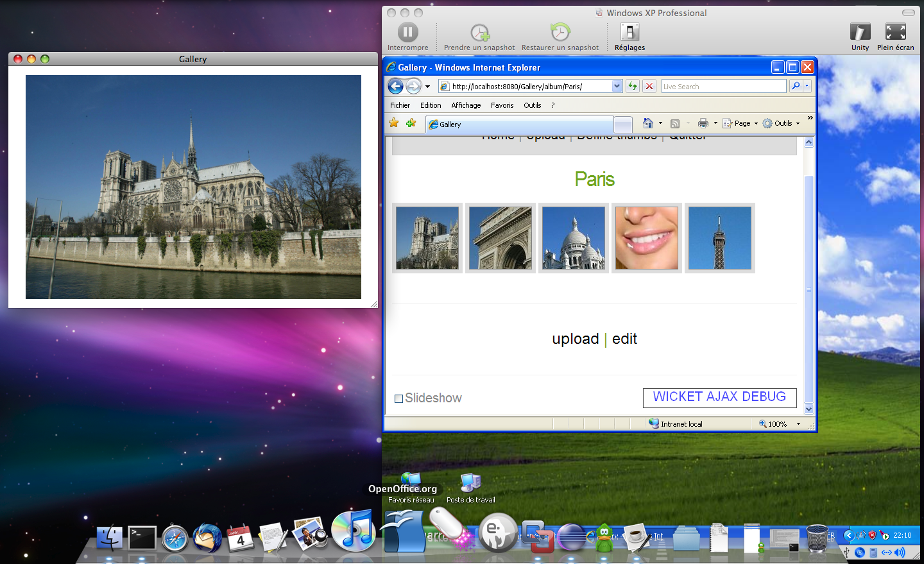924x564 pixels.
Task: Open the Réglages settings icon
Action: coord(629,32)
